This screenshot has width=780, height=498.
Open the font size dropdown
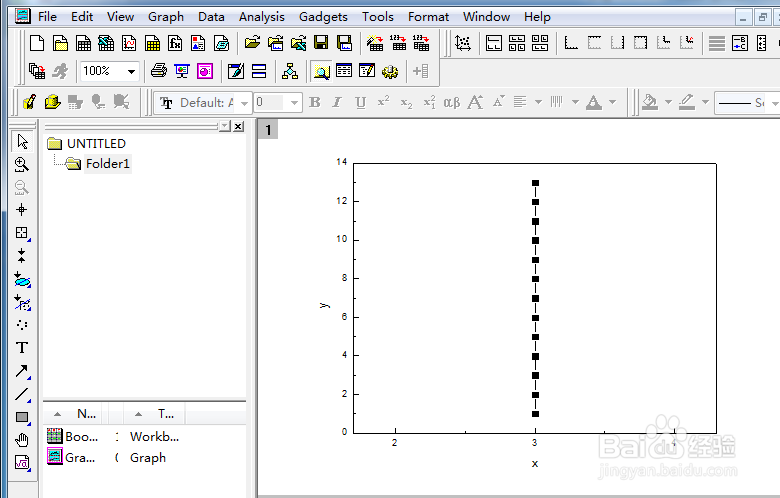[x=294, y=103]
